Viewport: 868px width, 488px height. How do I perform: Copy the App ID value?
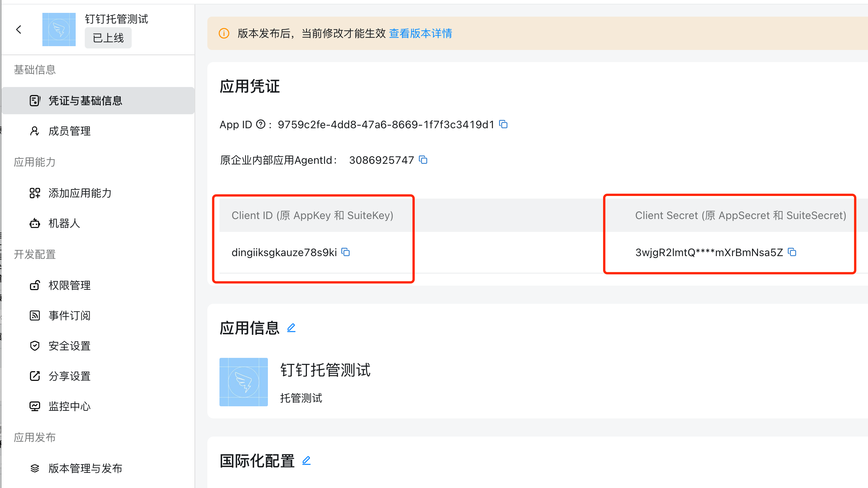click(503, 124)
